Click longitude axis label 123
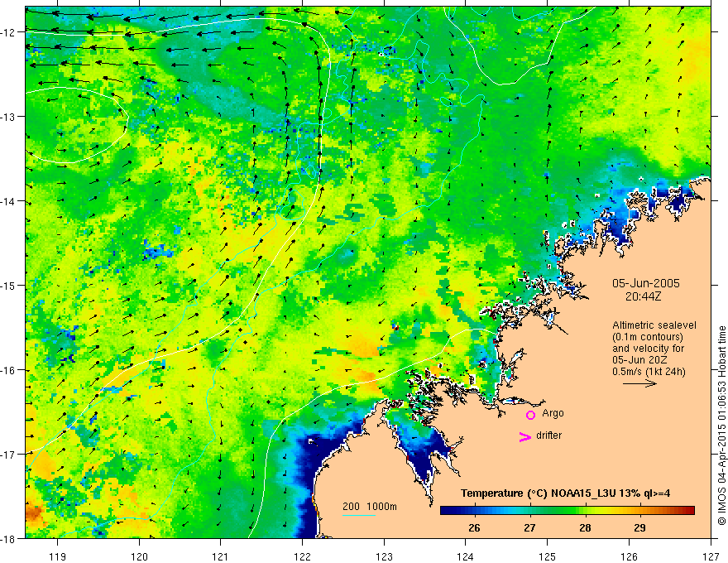 (x=384, y=556)
